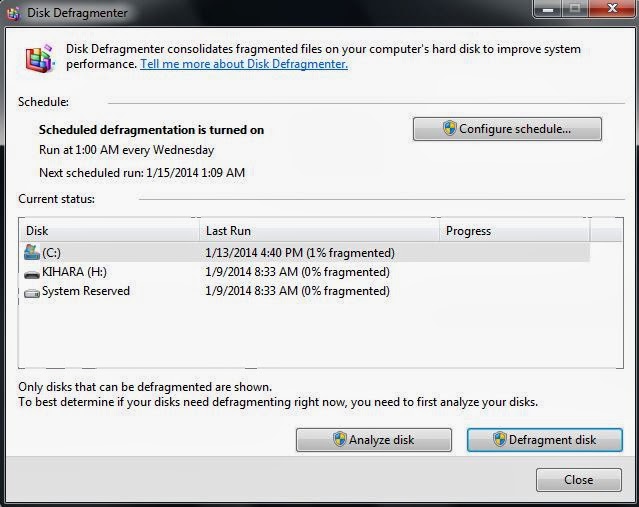This screenshot has height=507, width=639.
Task: Click "Run at 1:00 AM every Wednesday" text
Action: [126, 150]
